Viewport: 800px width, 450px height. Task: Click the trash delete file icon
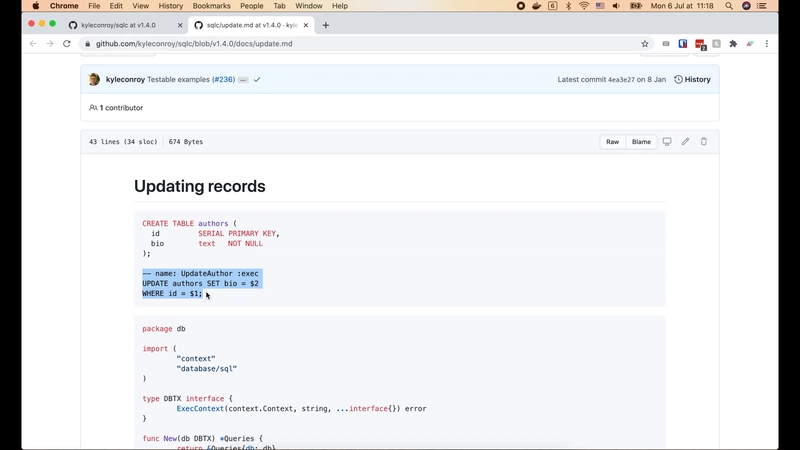click(x=703, y=142)
